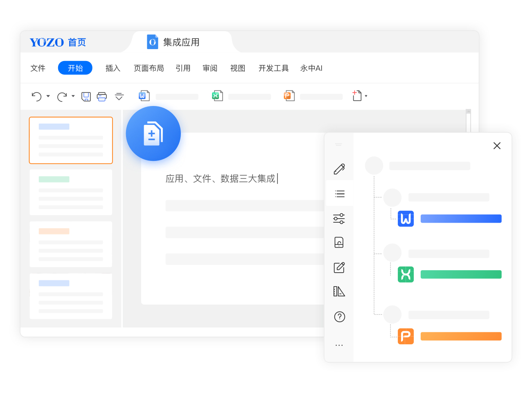Screen dimensions: 532x393
Task: Click the vertical scrollbar of document area
Action: [x=469, y=121]
